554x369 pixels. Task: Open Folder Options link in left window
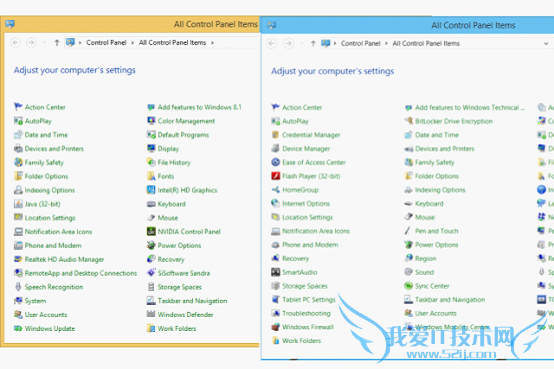46,176
